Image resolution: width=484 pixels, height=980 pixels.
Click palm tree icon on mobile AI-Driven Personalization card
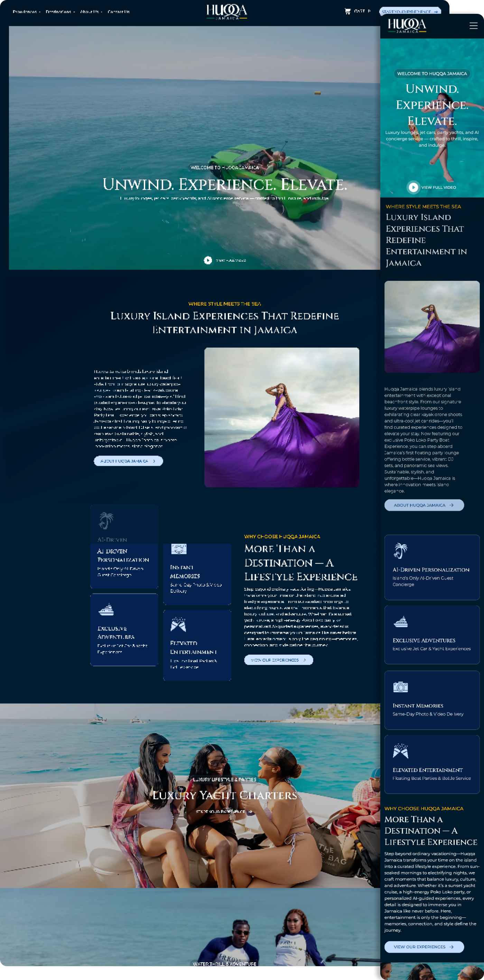pos(400,551)
